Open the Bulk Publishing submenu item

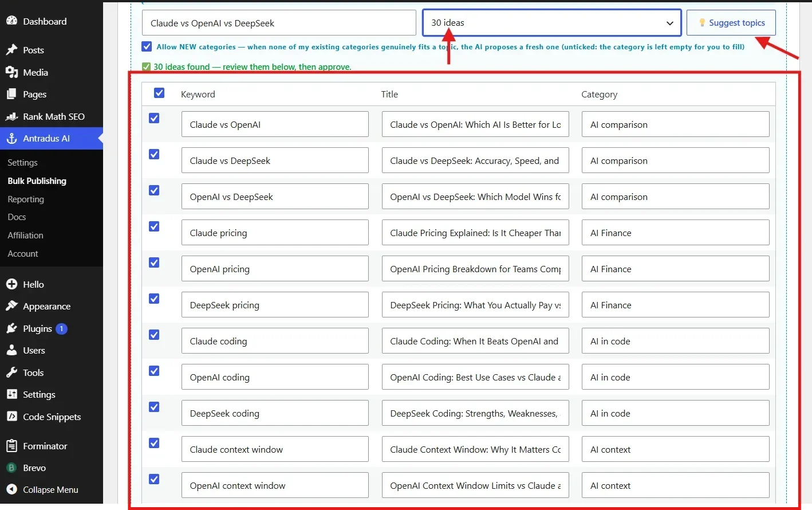click(x=37, y=181)
